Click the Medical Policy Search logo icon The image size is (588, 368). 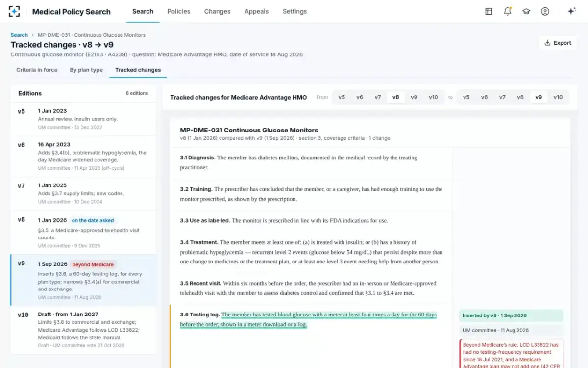(x=15, y=11)
